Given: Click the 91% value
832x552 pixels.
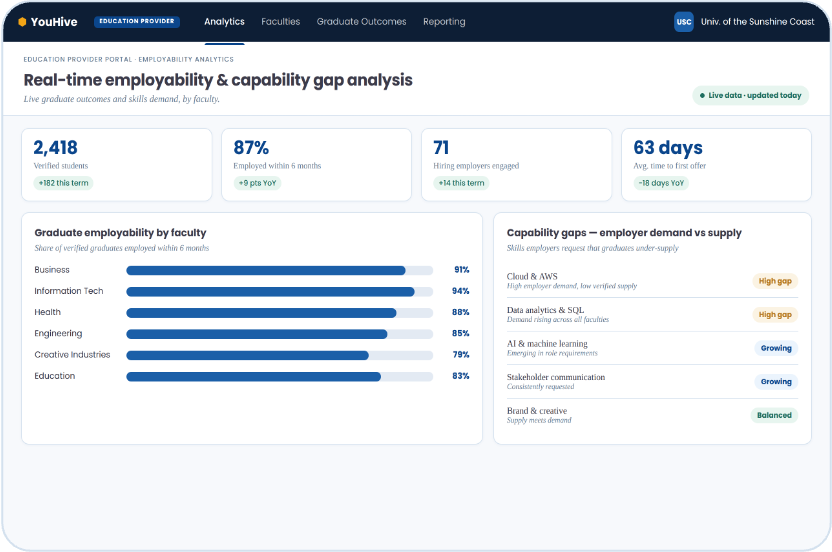Looking at the screenshot, I should coord(462,270).
